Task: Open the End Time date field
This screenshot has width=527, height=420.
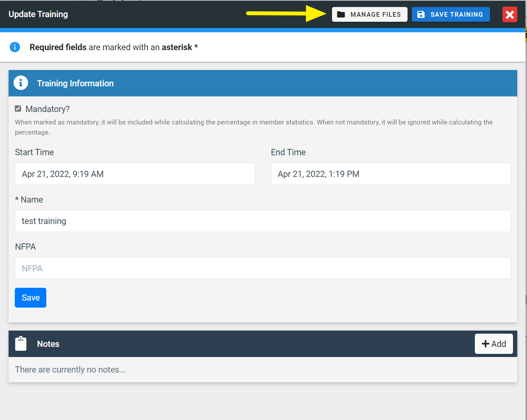Action: 390,174
